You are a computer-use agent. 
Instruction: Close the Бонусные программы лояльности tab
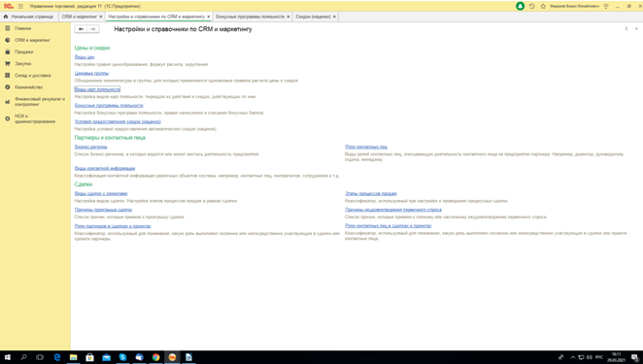[x=288, y=17]
